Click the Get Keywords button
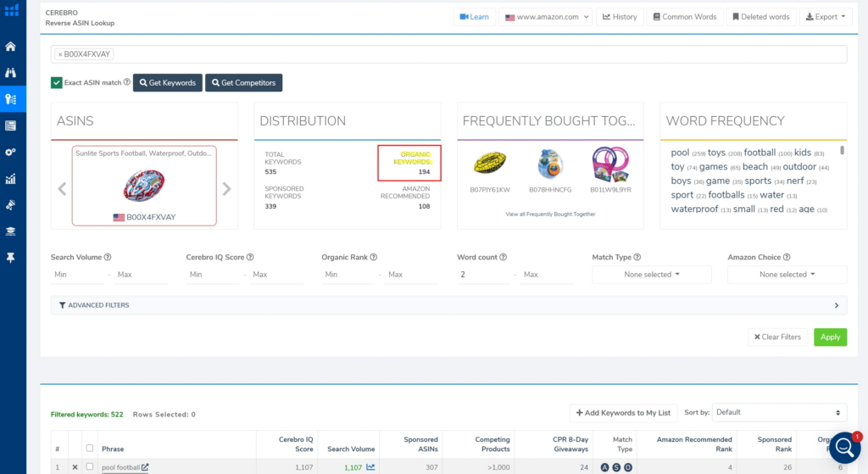 (x=167, y=82)
